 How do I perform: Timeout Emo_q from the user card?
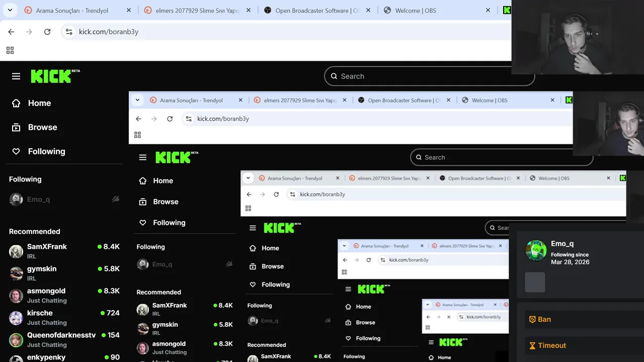click(x=584, y=345)
